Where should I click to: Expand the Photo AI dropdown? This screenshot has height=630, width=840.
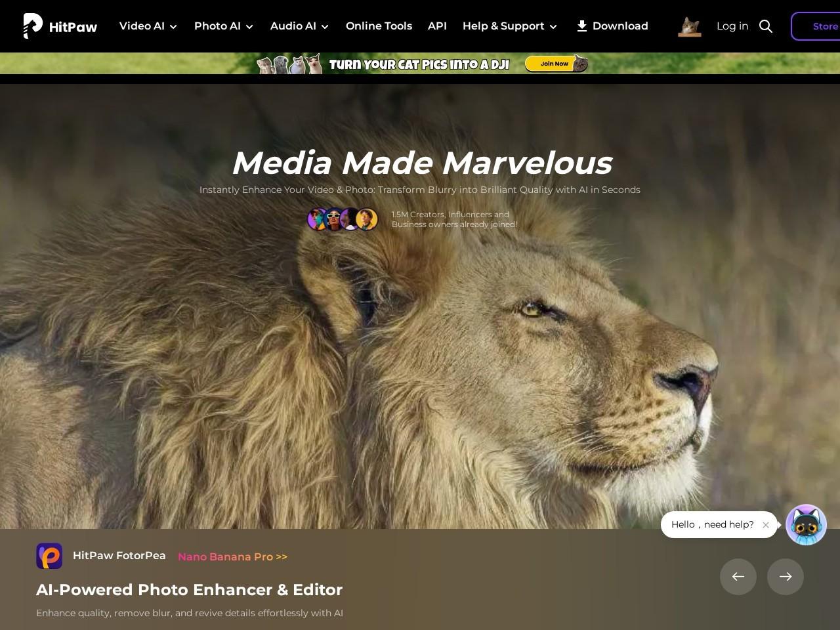[x=224, y=26]
